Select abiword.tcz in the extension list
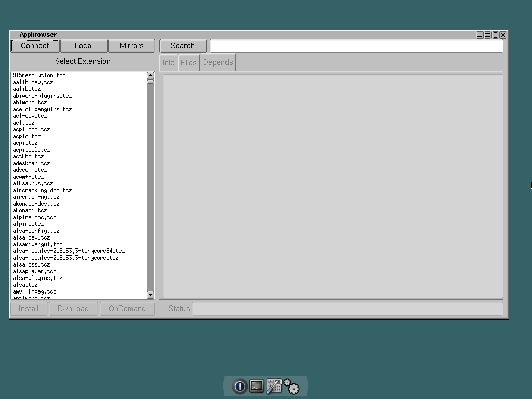532x399 pixels. coord(30,102)
